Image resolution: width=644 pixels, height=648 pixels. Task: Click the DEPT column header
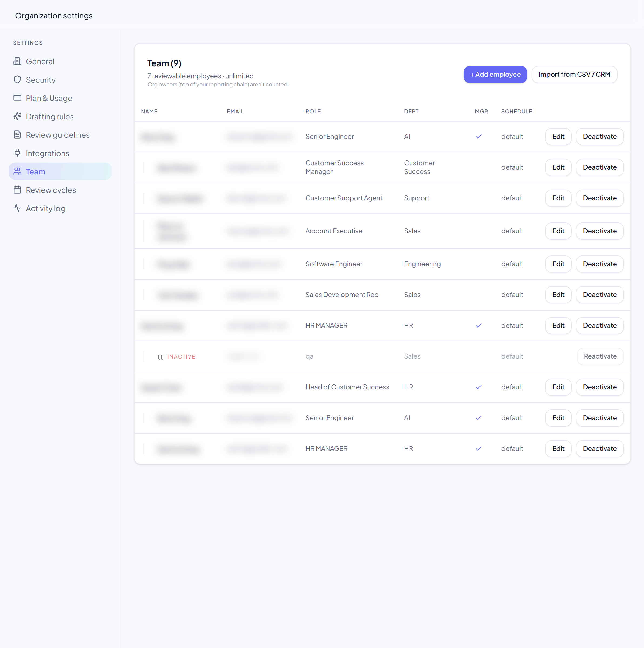[411, 111]
